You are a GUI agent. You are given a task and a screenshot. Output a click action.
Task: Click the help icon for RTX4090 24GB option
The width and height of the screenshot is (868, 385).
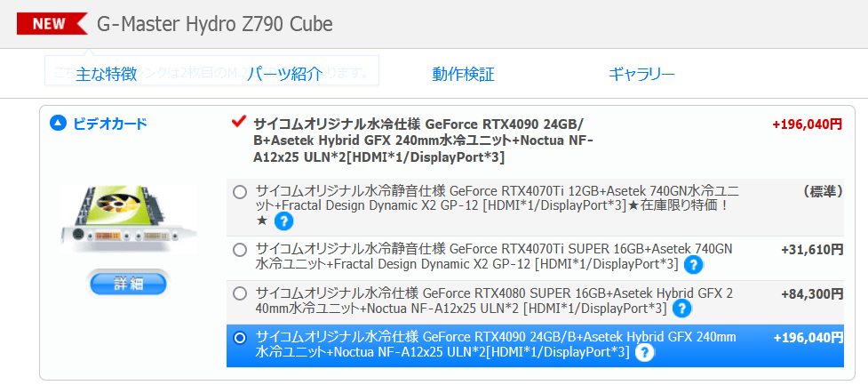(644, 352)
